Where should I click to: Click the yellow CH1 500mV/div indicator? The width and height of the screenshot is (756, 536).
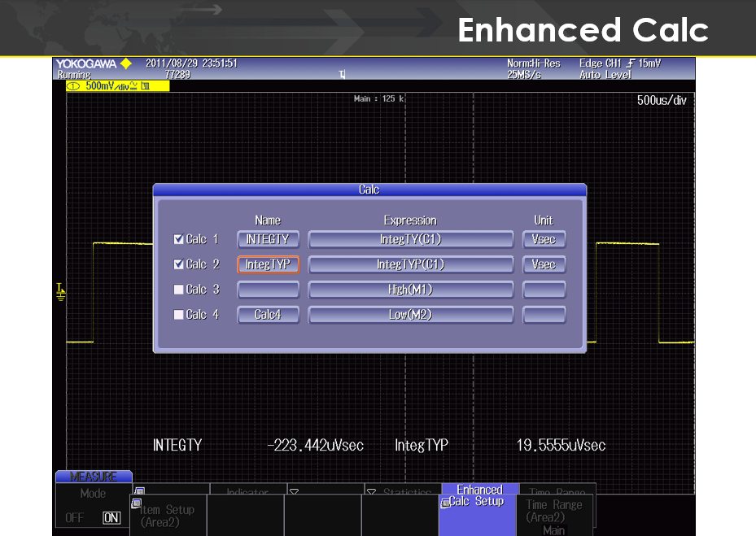[x=117, y=85]
